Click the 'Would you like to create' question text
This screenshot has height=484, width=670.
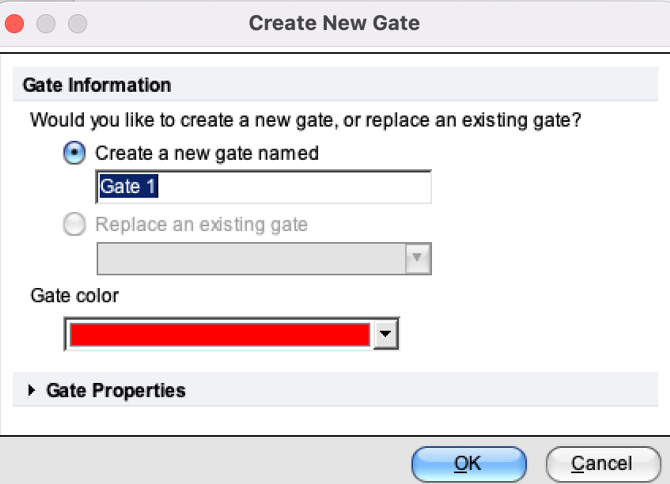click(306, 121)
